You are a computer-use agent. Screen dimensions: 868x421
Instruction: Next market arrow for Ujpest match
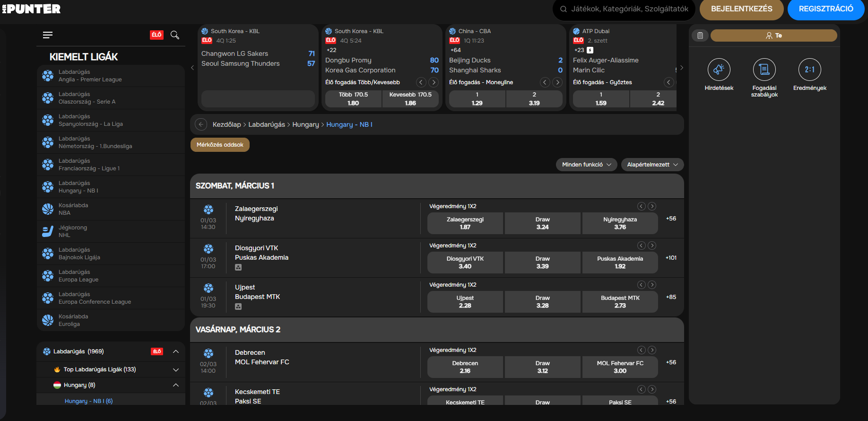(x=652, y=285)
